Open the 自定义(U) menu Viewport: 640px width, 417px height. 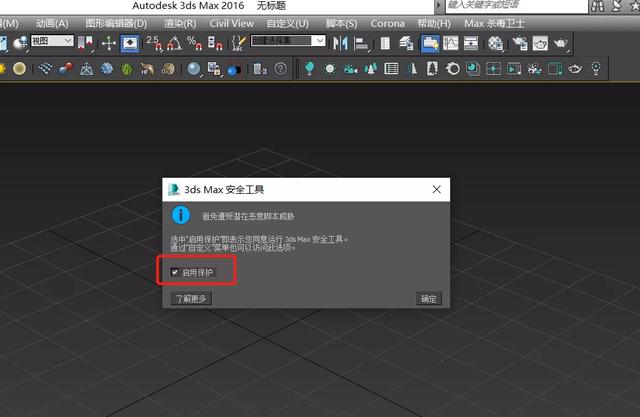point(287,24)
